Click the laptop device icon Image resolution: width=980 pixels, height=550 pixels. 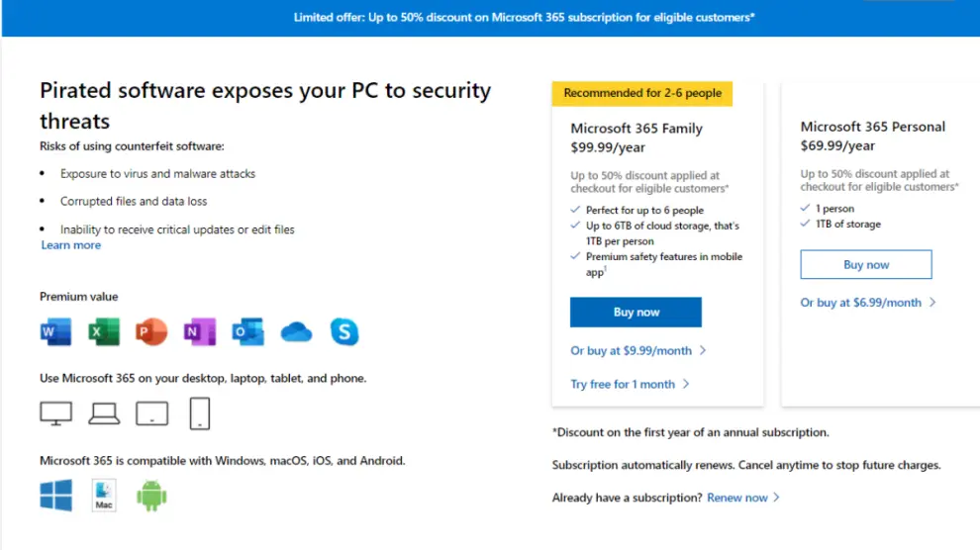tap(104, 413)
